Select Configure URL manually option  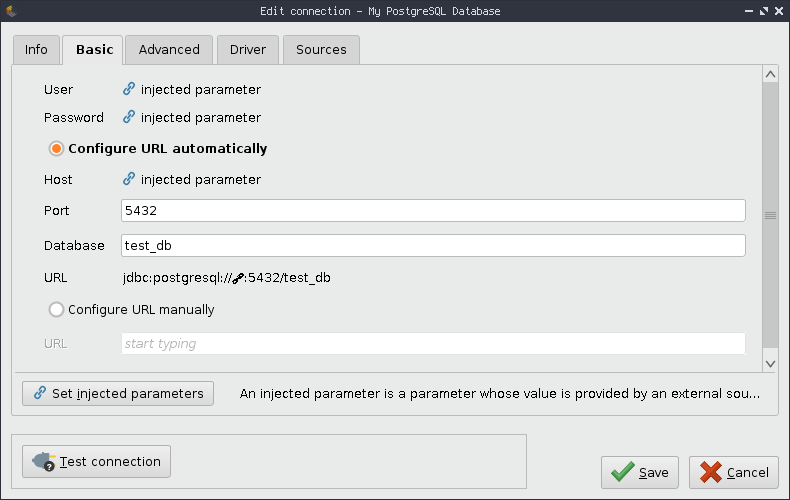[57, 310]
